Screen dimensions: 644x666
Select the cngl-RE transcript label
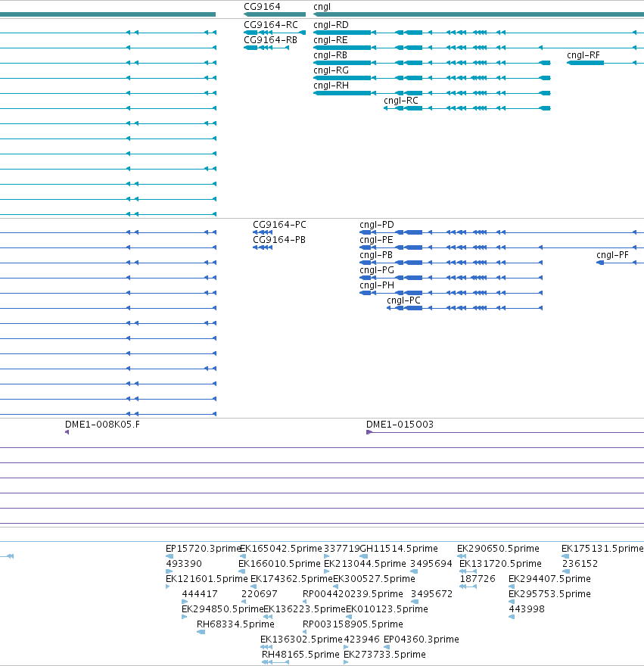(x=331, y=40)
